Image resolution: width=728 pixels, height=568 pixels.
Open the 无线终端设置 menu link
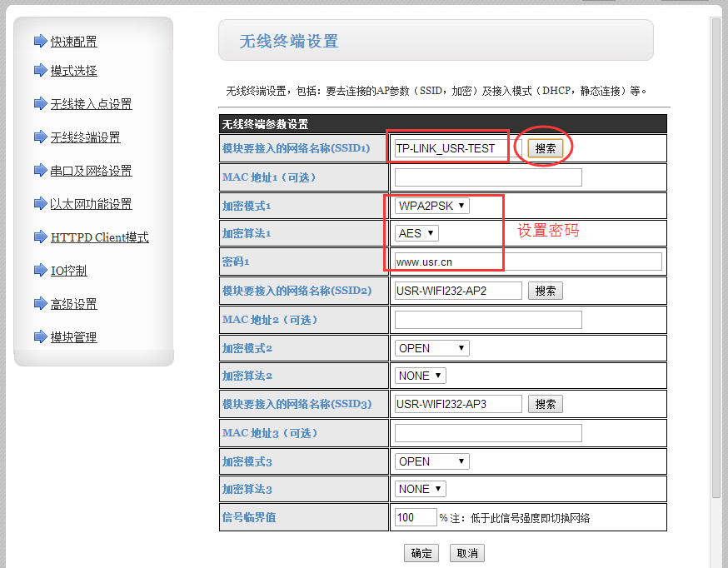click(x=85, y=137)
